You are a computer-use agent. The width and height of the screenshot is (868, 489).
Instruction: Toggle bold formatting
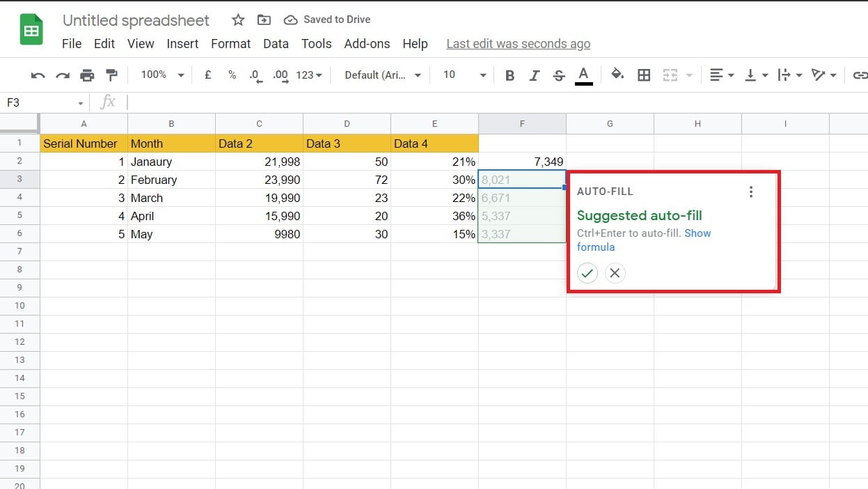pyautogui.click(x=510, y=75)
